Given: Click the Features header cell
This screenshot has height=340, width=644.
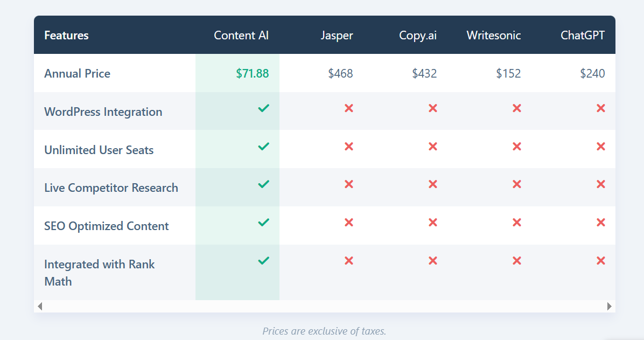Looking at the screenshot, I should (66, 35).
